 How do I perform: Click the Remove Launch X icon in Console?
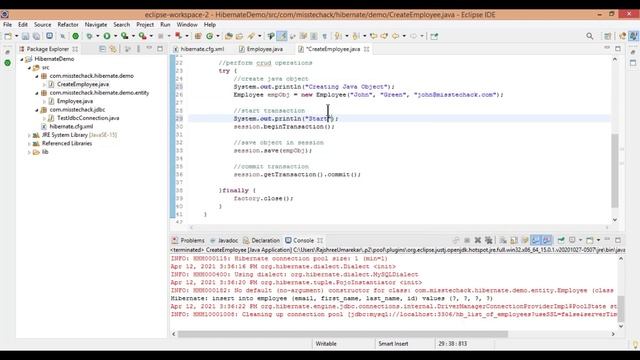478,240
